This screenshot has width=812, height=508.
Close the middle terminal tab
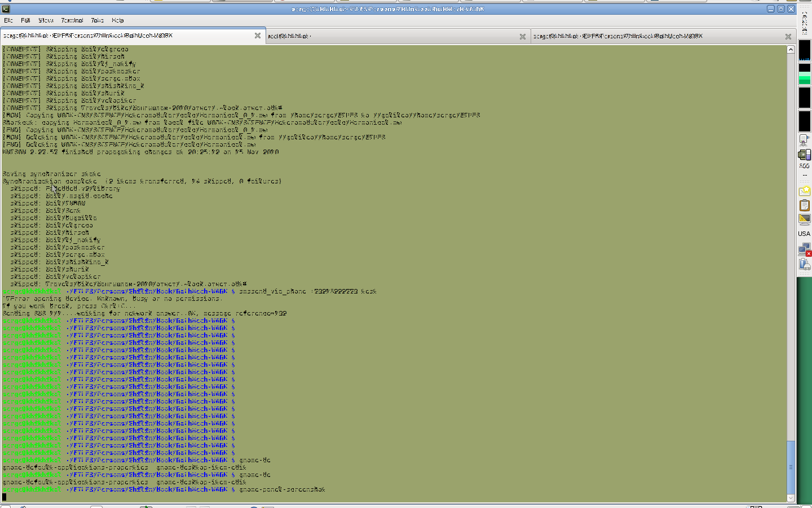tap(523, 36)
